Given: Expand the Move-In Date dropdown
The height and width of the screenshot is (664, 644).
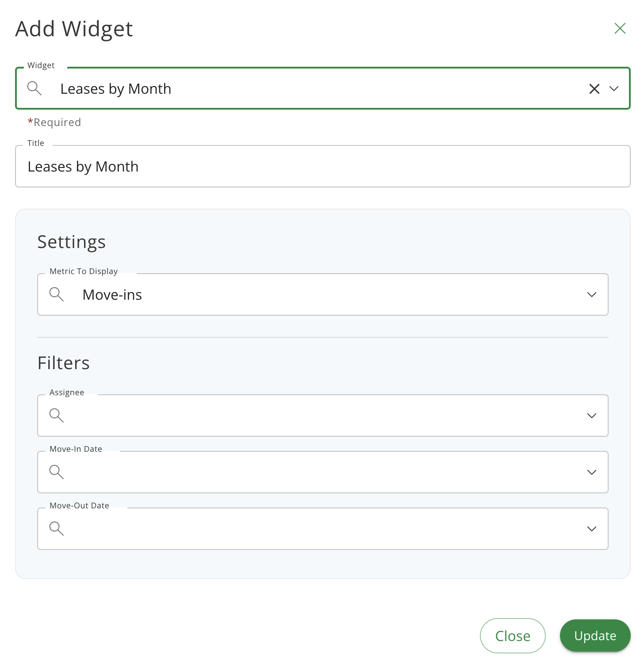Looking at the screenshot, I should [591, 472].
